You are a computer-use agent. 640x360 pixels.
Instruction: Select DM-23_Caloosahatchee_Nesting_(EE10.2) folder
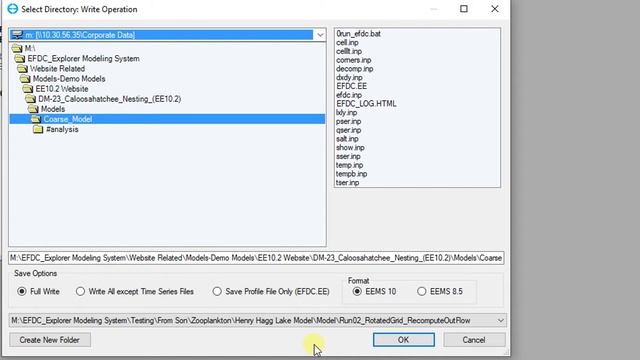(x=109, y=99)
